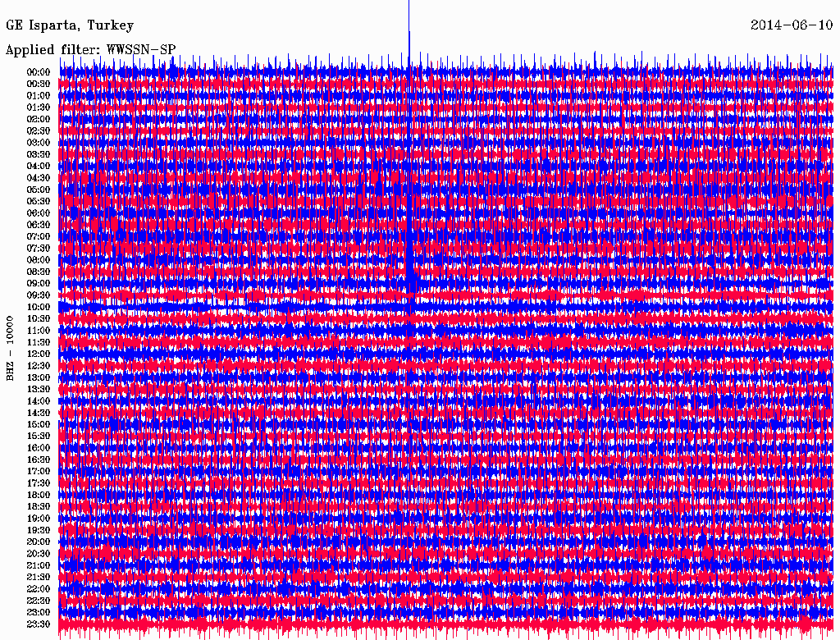Click the 09:30 time label
The image size is (840, 640).
point(39,295)
